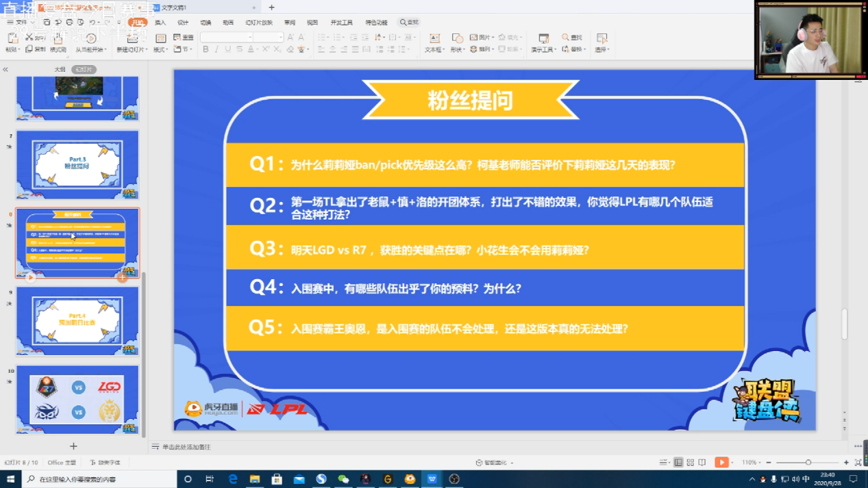
Task: Switch to the Home (开始) ribbon tab
Action: 138,23
